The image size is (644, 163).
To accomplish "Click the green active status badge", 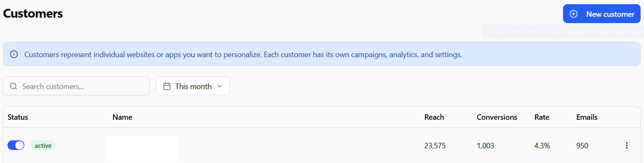I will click(x=43, y=146).
